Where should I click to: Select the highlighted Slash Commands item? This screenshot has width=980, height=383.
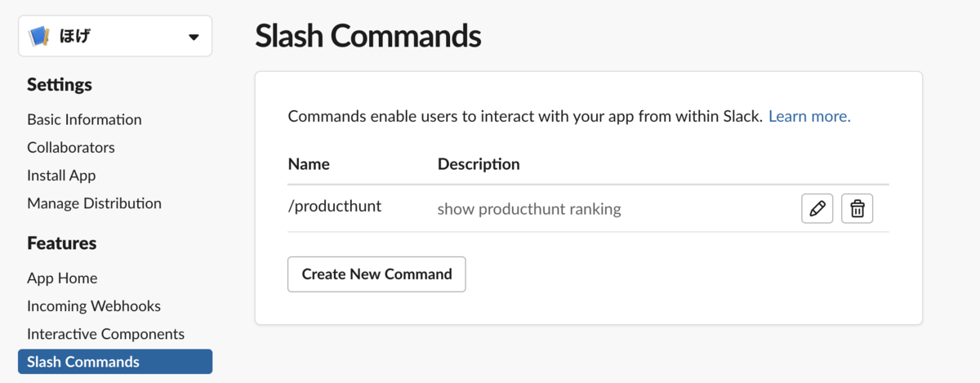pos(115,362)
